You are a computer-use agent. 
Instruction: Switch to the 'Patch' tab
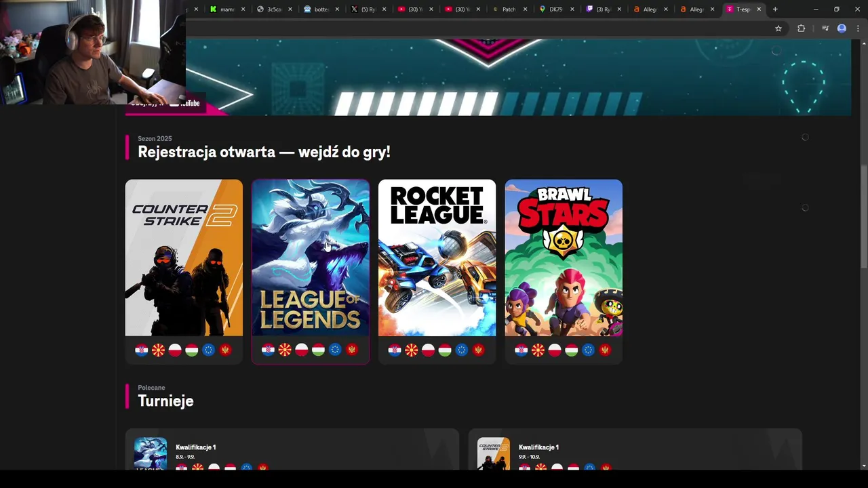click(509, 9)
